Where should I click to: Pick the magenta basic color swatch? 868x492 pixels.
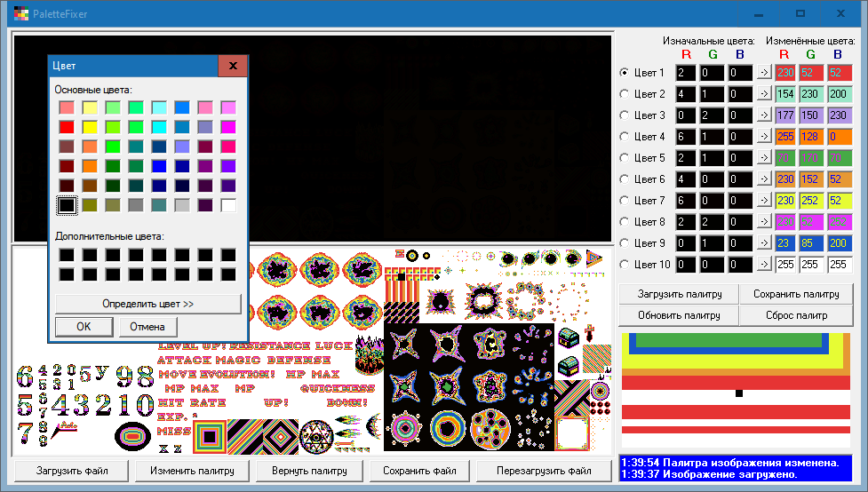coord(228,127)
